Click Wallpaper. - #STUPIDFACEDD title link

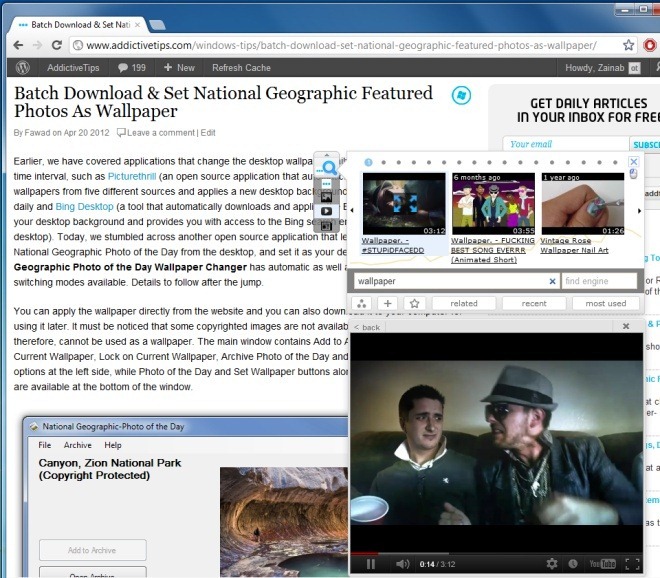click(392, 245)
